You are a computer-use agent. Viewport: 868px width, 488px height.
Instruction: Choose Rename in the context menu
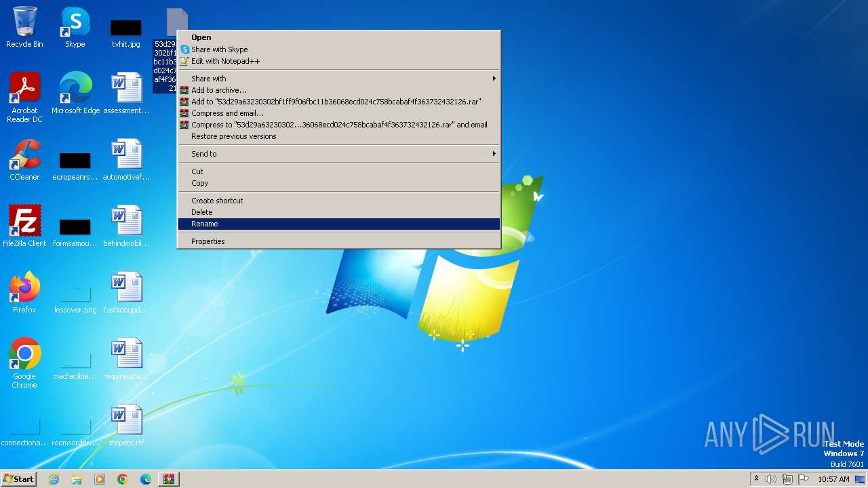pos(339,223)
